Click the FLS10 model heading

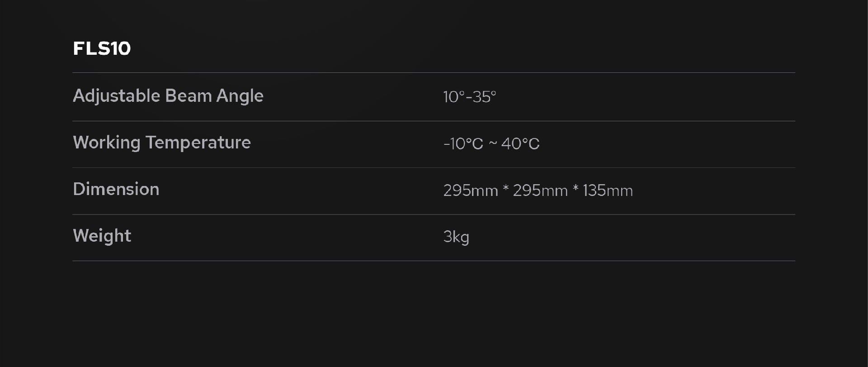(102, 48)
